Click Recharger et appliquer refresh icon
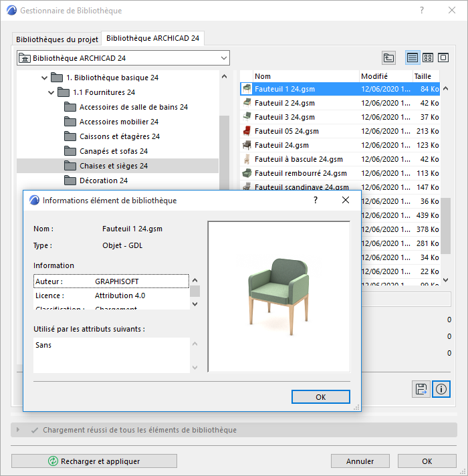468x476 pixels. coord(53,461)
